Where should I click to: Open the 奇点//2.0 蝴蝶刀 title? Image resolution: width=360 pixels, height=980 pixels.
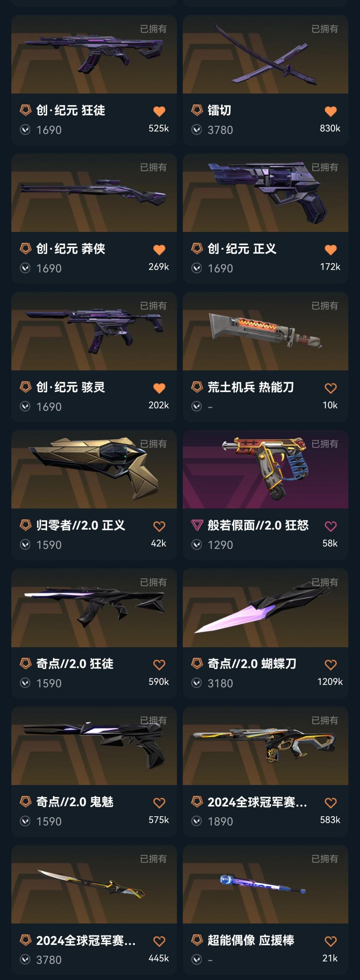[252, 664]
